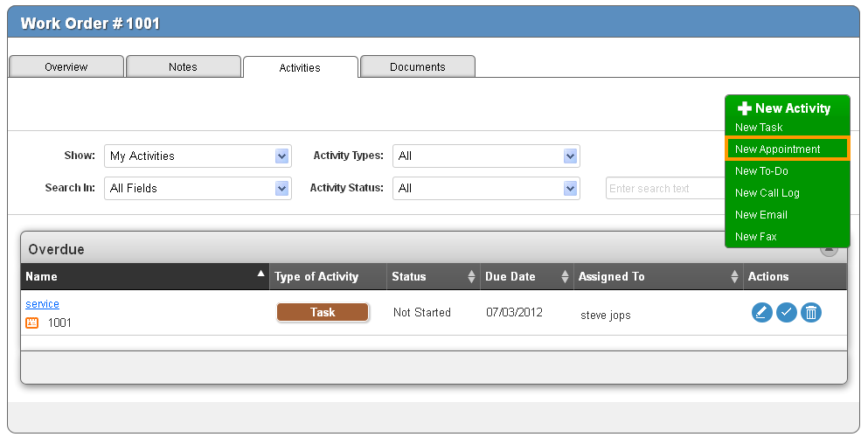Screen dimensions: 868x437
Task: Delete service task using trash icon
Action: click(x=811, y=312)
